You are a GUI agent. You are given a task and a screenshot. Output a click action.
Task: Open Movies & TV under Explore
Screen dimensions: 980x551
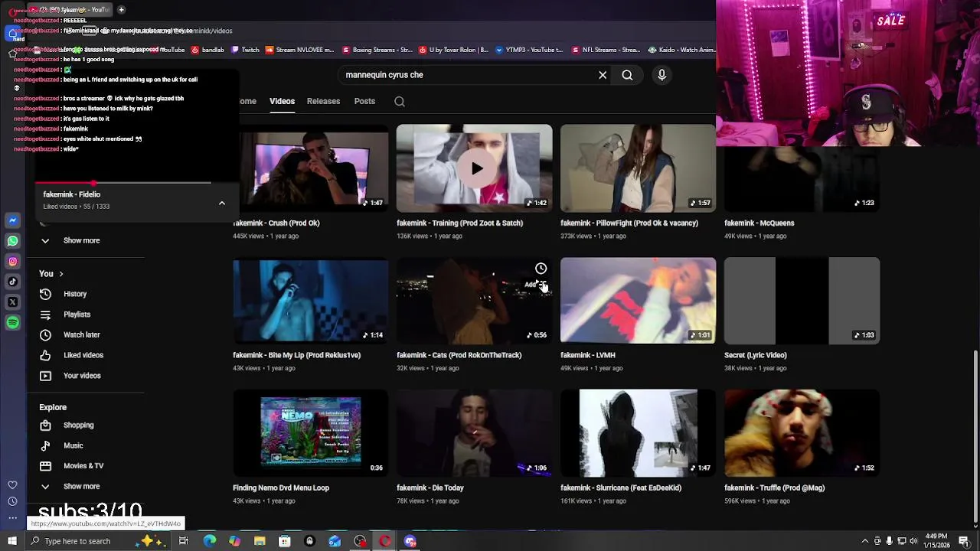(83, 465)
